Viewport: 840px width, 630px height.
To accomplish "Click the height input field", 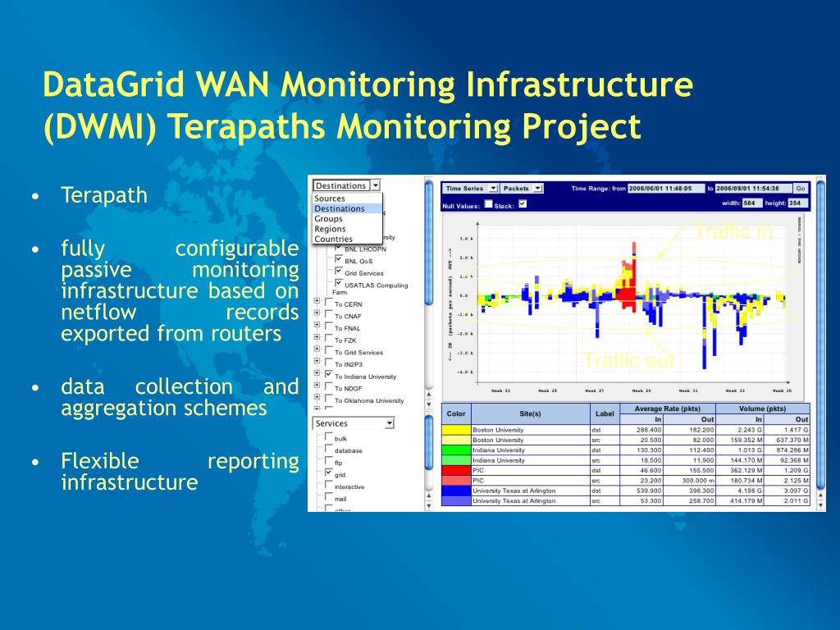I will click(x=797, y=203).
